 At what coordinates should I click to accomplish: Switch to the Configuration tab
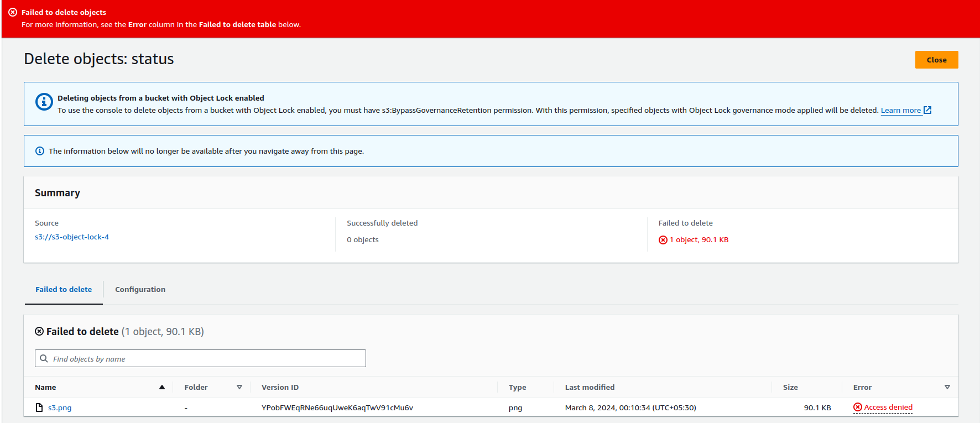tap(140, 289)
